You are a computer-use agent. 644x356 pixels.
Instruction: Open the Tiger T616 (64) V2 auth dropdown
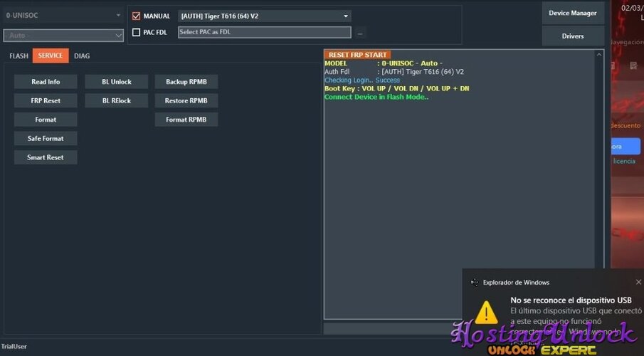(265, 16)
